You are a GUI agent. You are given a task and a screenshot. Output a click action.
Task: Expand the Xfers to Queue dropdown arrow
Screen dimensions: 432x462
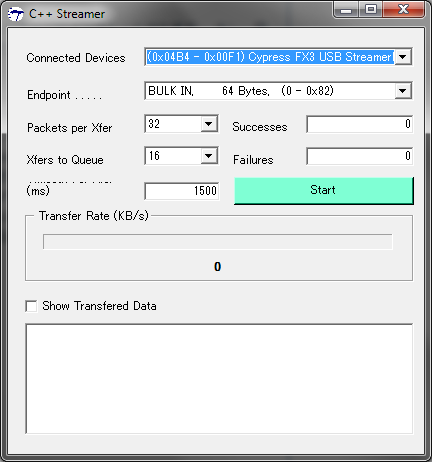tap(209, 156)
